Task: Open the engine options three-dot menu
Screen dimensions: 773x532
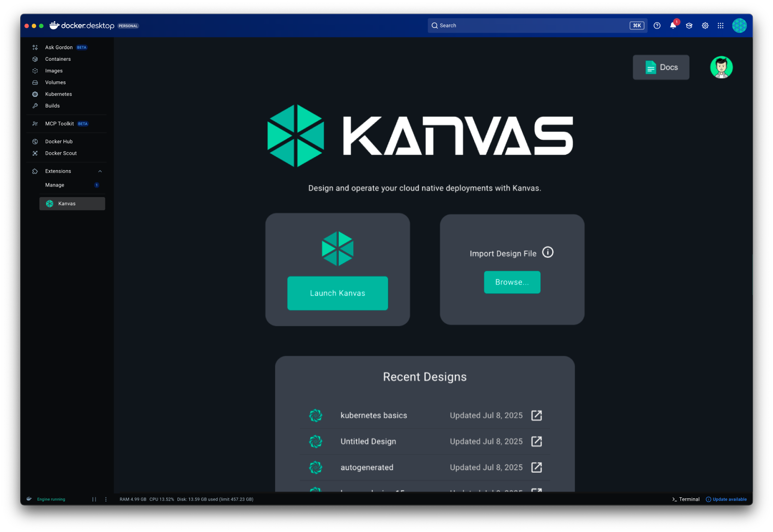Action: pyautogui.click(x=106, y=499)
